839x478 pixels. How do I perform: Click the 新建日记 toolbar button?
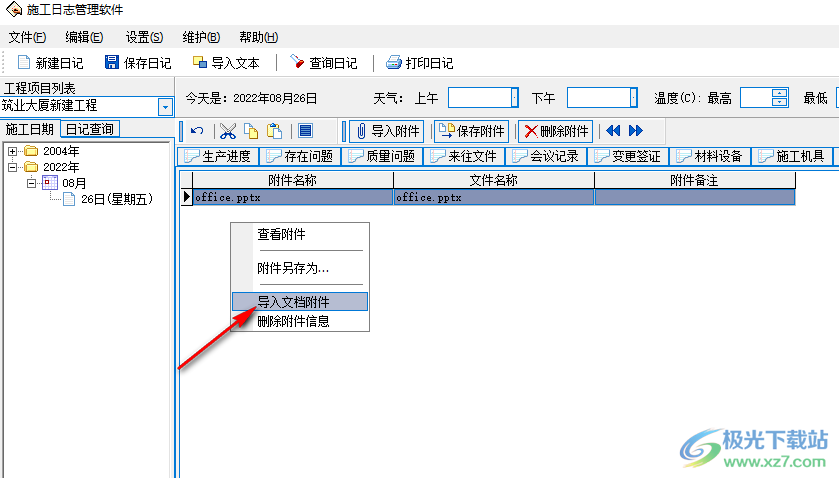tap(50, 63)
